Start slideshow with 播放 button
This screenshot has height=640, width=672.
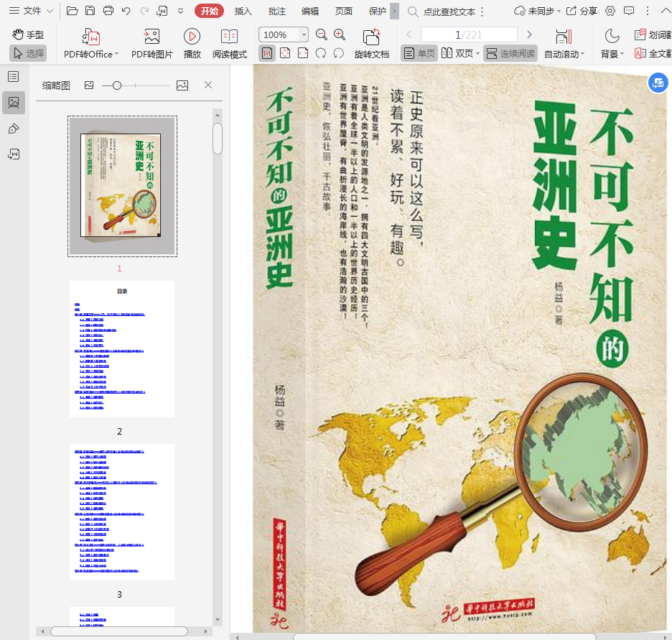tap(192, 37)
